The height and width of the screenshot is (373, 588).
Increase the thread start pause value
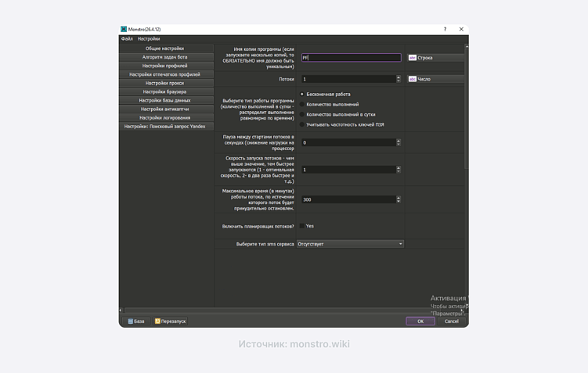tap(399, 141)
